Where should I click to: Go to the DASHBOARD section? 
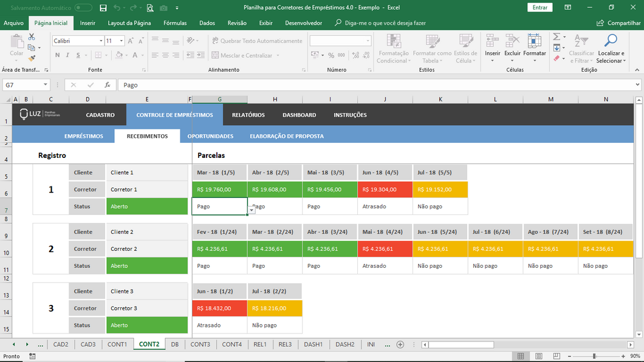click(x=300, y=115)
